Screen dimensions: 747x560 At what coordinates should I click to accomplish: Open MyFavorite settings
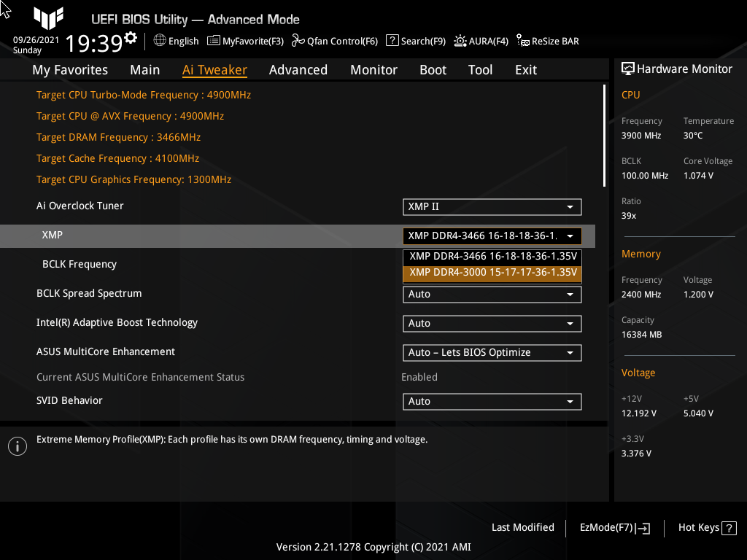coord(245,41)
